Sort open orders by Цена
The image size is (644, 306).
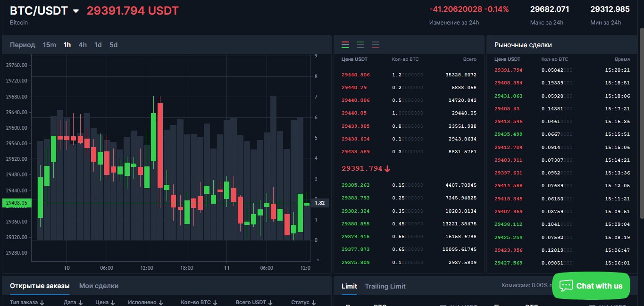[105, 302]
